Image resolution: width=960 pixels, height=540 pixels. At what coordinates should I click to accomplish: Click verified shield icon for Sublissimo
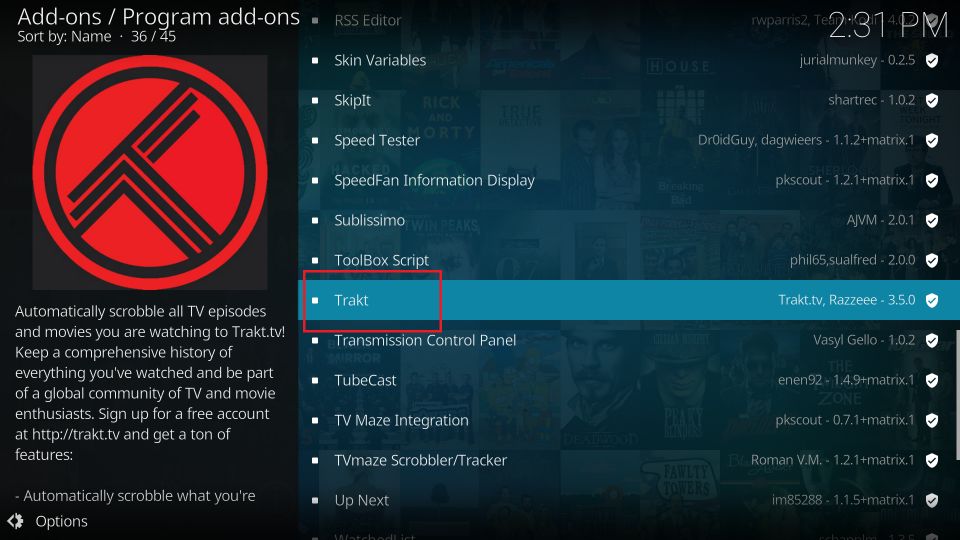(932, 220)
